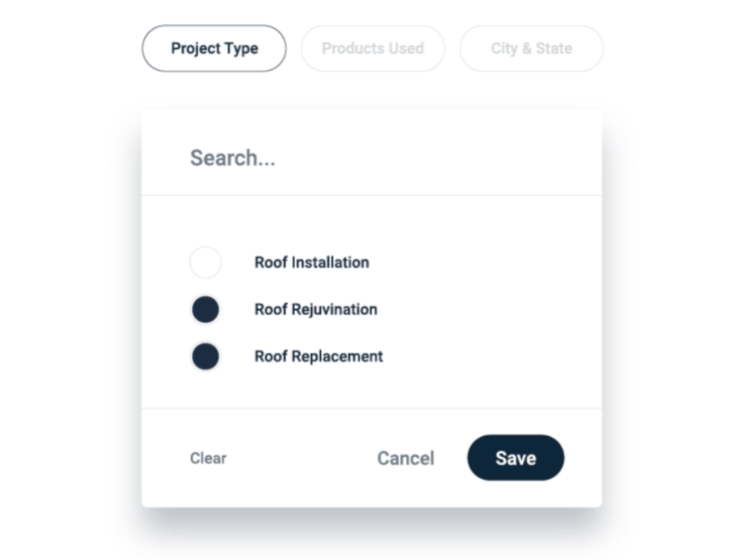
Task: Select the Roof Installation label text
Action: coord(312,262)
